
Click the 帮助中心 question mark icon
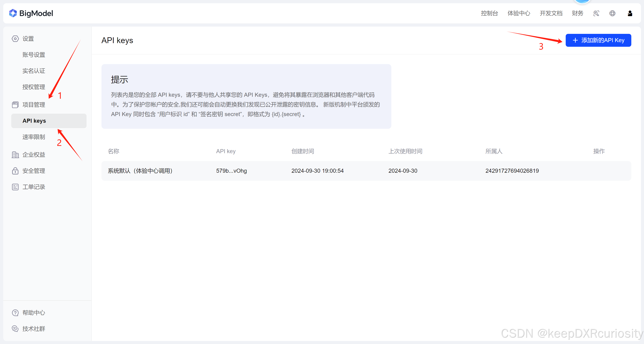tap(15, 313)
